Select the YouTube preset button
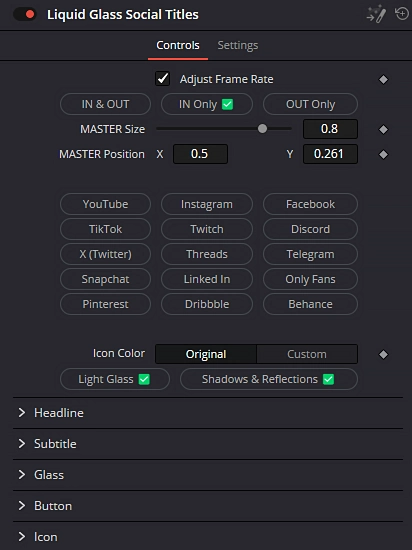Image resolution: width=412 pixels, height=550 pixels. 106,204
